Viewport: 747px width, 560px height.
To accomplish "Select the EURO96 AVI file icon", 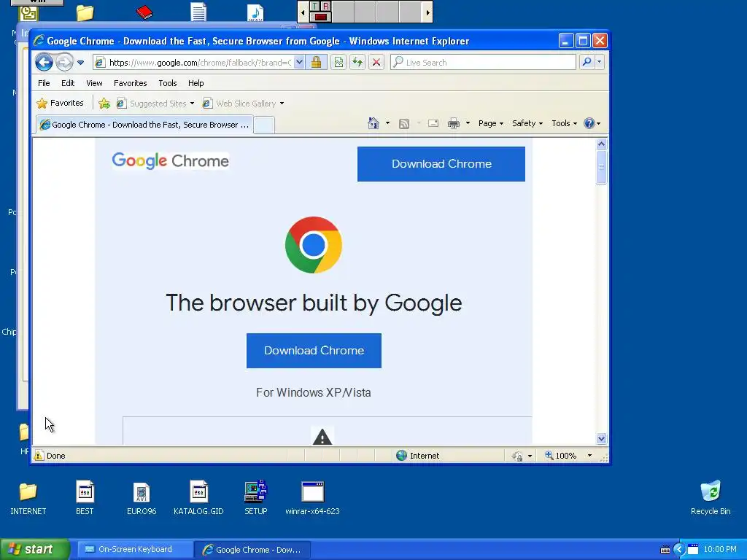I will [x=142, y=499].
